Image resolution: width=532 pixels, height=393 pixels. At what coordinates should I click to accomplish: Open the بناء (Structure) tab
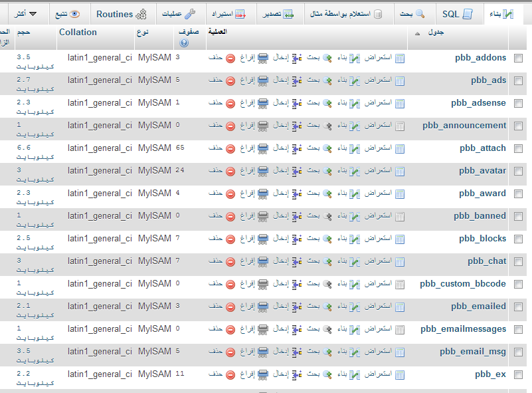coord(501,14)
